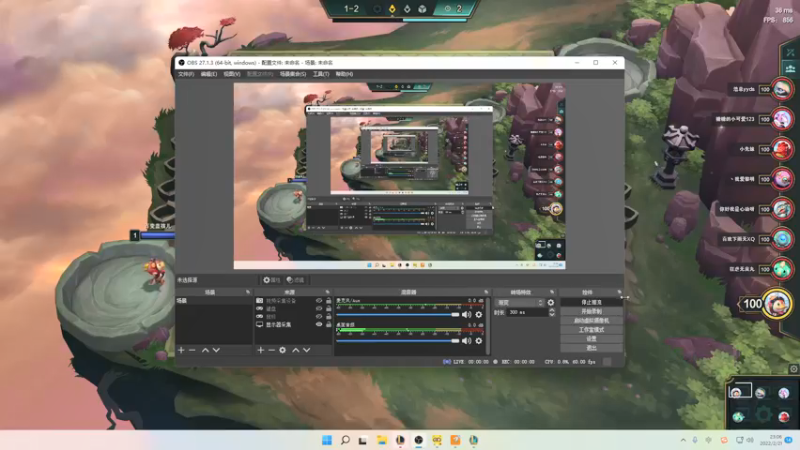The width and height of the screenshot is (800, 450).
Task: Adjust 麦克风/Aux volume slider
Action: point(397,315)
